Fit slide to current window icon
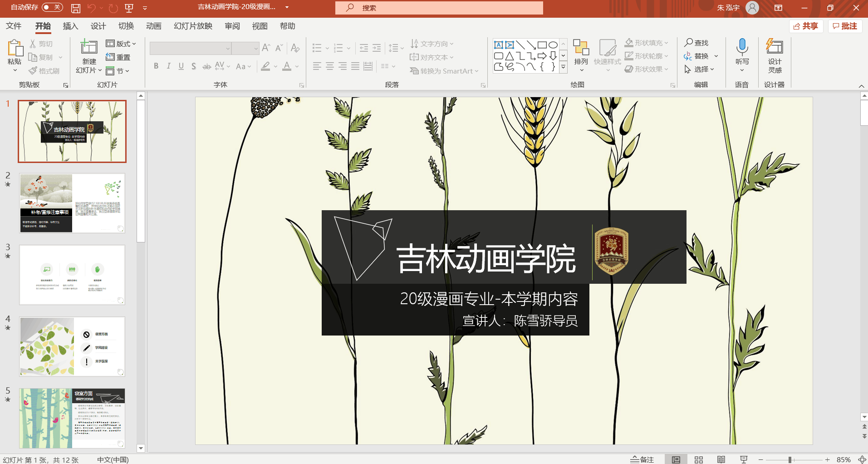Screen dimensions: 868x464 click(862, 459)
